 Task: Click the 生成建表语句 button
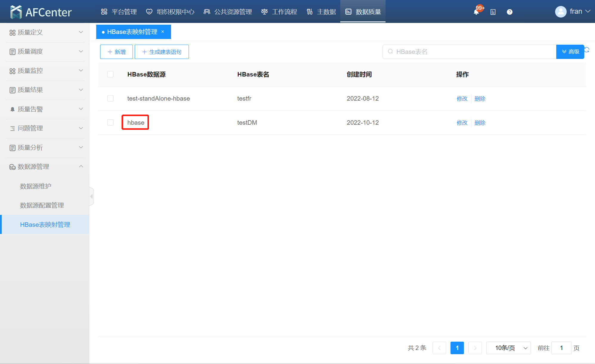coord(161,52)
